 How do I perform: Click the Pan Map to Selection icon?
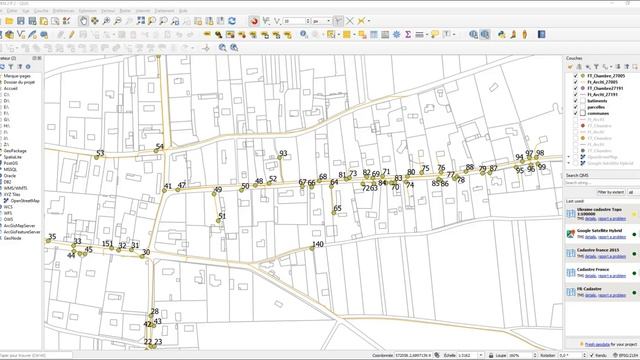[95, 21]
